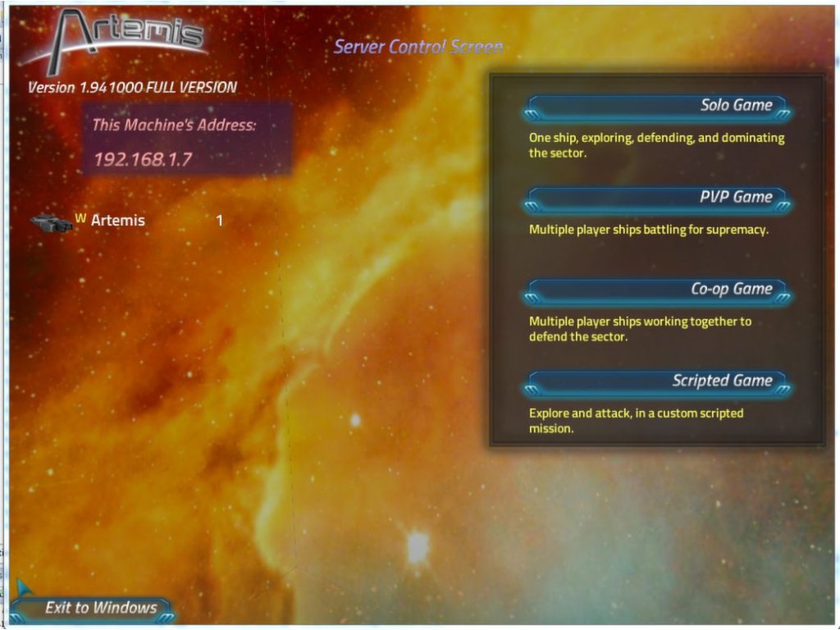Click the custom scripted mission description
This screenshot has height=630, width=840.
(x=636, y=420)
